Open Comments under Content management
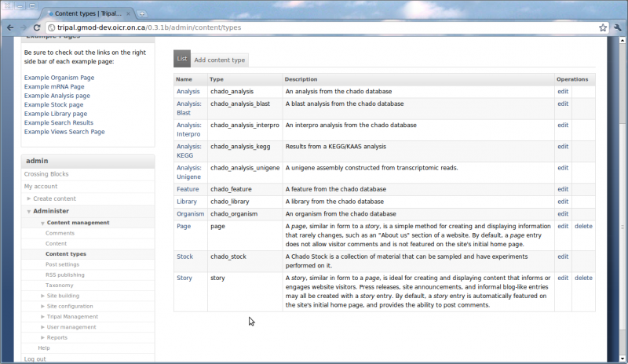628x364 pixels. coord(60,233)
